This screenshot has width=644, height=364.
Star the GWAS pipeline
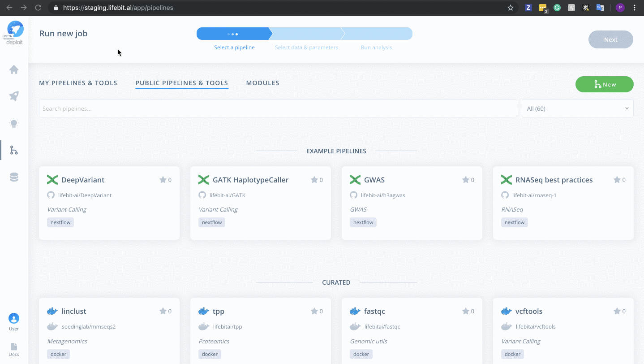466,180
